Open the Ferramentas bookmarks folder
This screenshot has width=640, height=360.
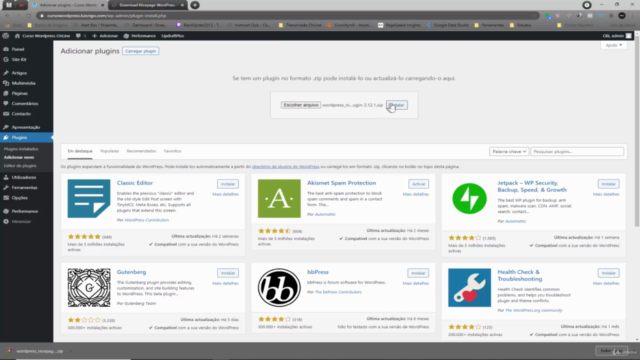click(489, 25)
